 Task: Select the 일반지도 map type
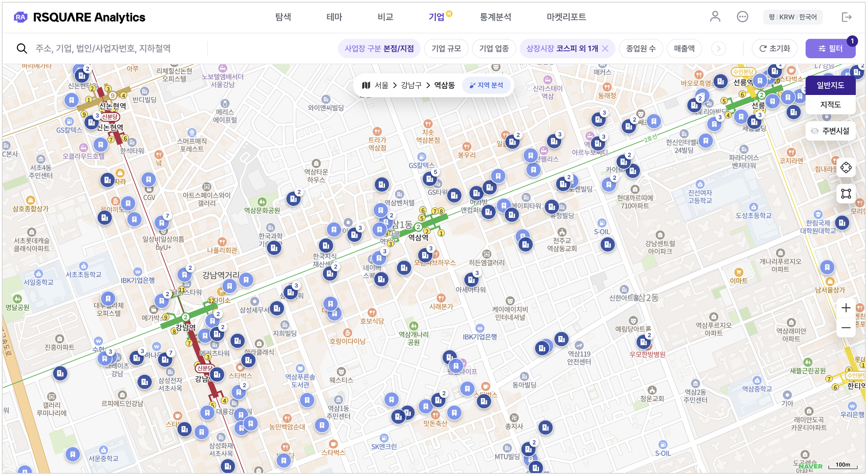pyautogui.click(x=830, y=85)
